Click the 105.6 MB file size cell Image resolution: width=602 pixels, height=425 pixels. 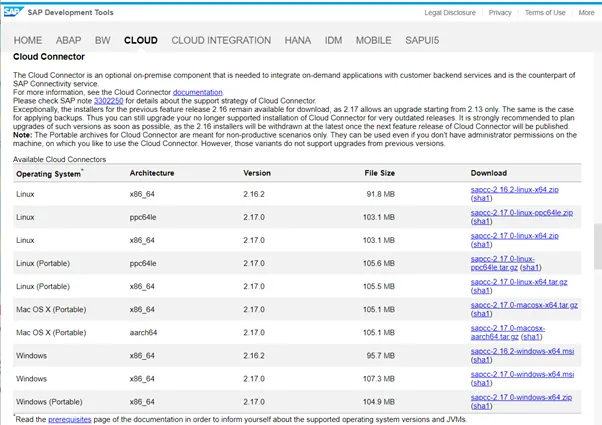click(379, 263)
